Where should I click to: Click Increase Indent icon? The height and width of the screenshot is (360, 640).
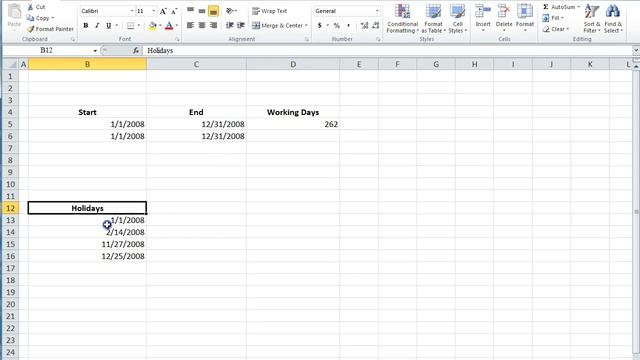click(x=241, y=25)
